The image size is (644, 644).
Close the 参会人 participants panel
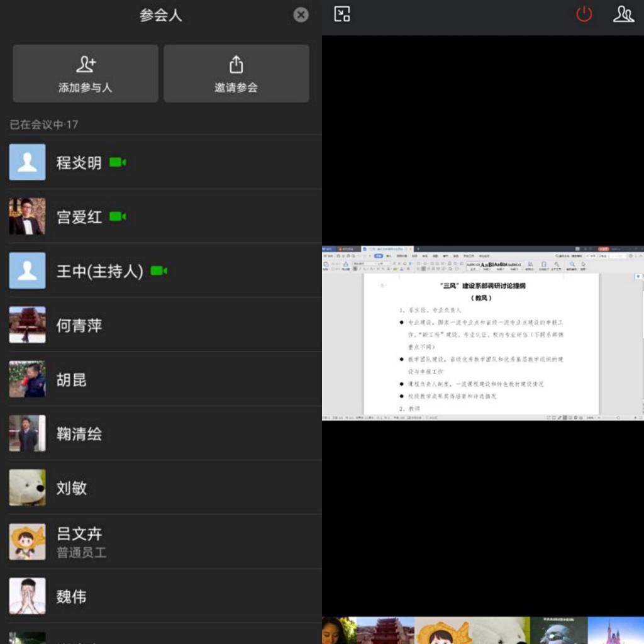pos(301,15)
